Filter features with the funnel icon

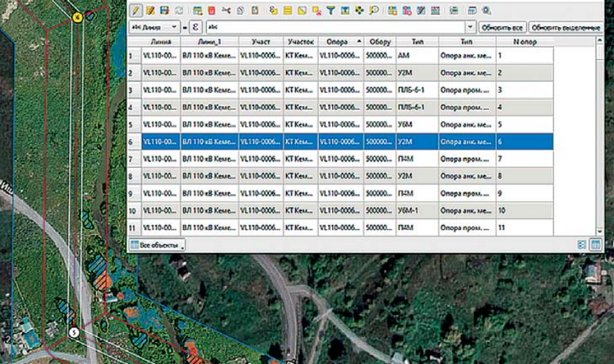(331, 11)
